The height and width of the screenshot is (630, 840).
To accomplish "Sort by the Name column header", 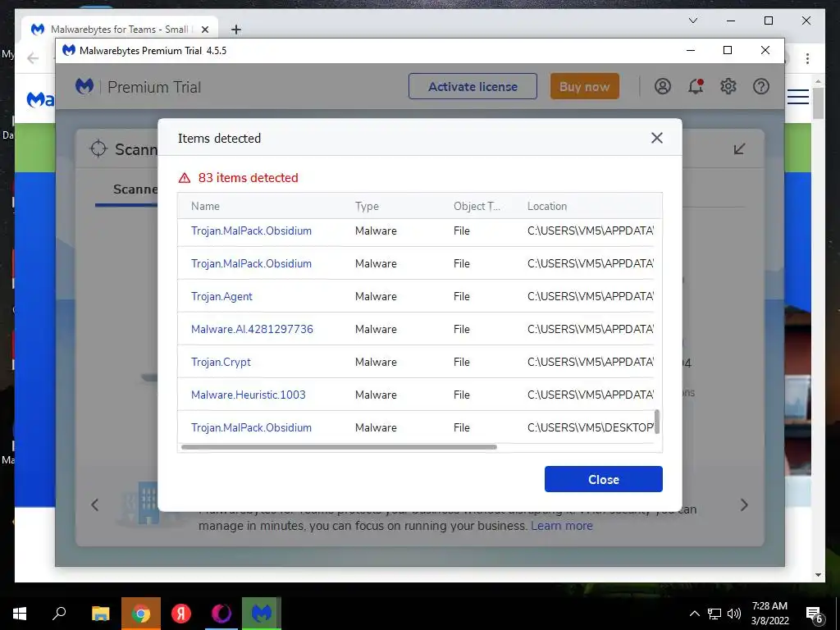I will 205,206.
